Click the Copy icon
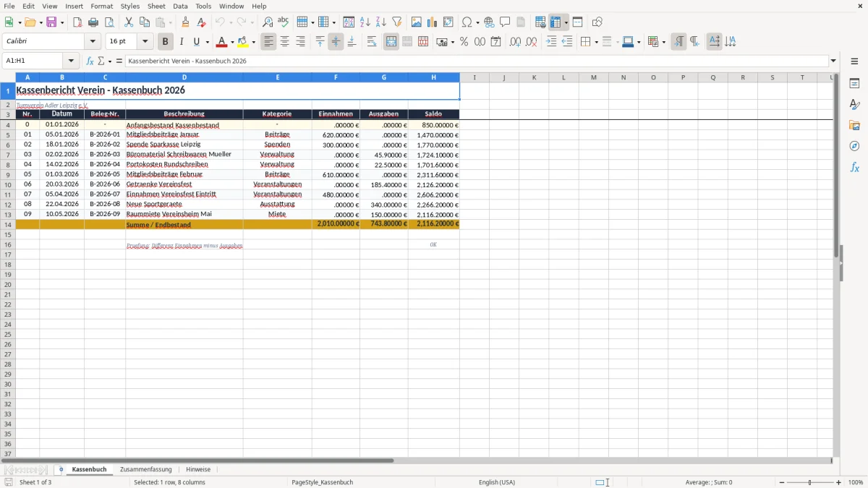The height and width of the screenshot is (488, 868). [145, 22]
